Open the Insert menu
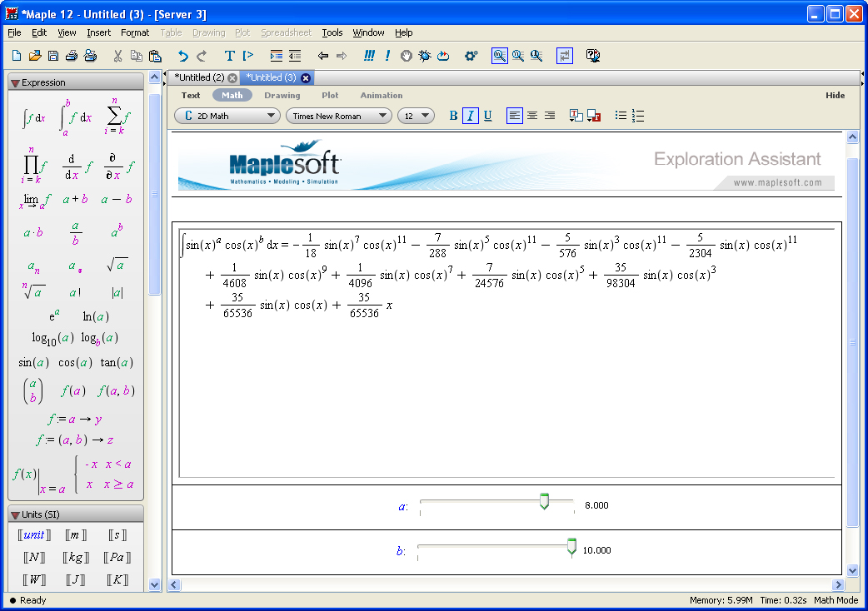Image resolution: width=868 pixels, height=611 pixels. (x=98, y=32)
